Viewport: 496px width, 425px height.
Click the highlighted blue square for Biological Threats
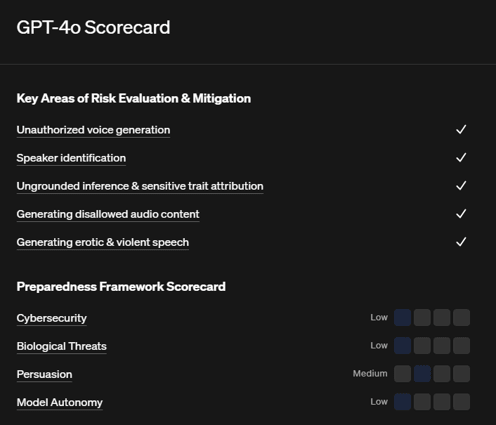pyautogui.click(x=402, y=346)
